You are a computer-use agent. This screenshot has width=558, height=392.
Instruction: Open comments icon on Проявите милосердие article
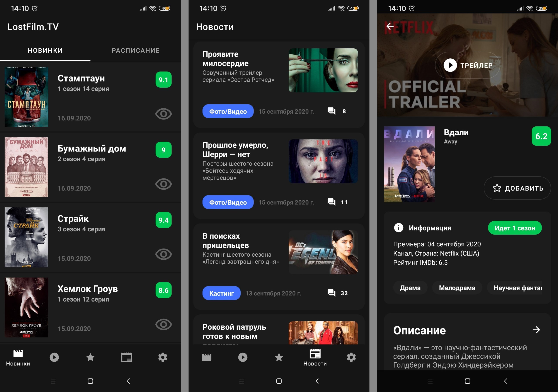pyautogui.click(x=332, y=111)
